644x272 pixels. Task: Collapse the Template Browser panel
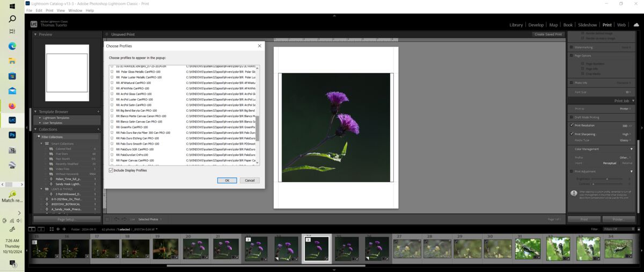tap(36, 112)
